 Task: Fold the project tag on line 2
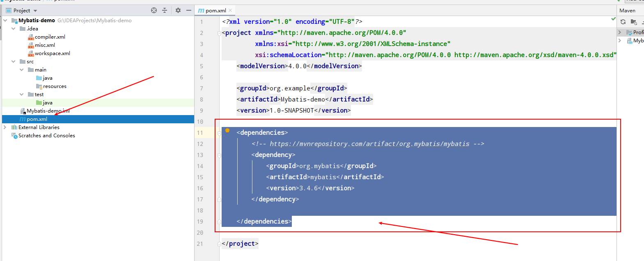point(219,33)
